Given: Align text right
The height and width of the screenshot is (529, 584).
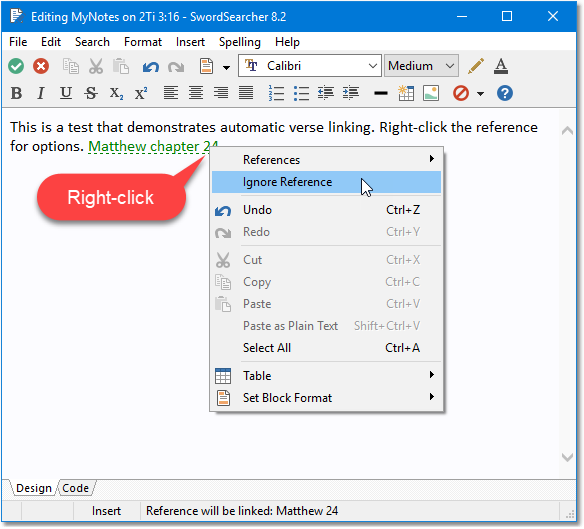Looking at the screenshot, I should pyautogui.click(x=221, y=93).
